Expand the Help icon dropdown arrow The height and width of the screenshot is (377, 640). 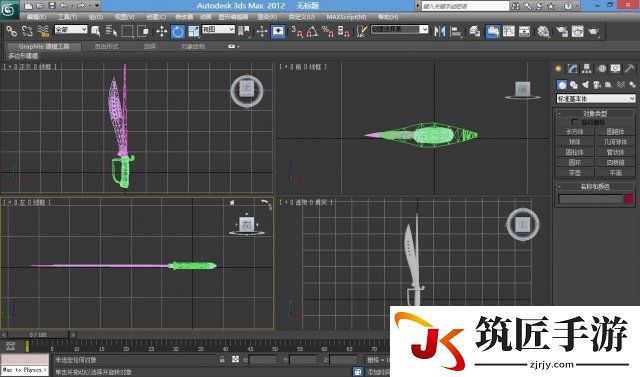(576, 6)
